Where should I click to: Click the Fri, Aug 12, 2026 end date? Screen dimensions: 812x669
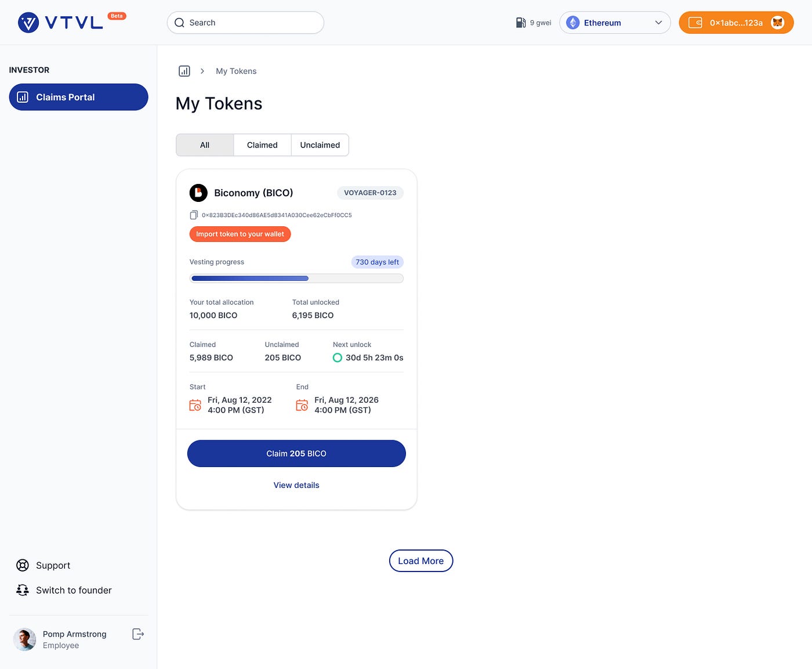click(346, 400)
